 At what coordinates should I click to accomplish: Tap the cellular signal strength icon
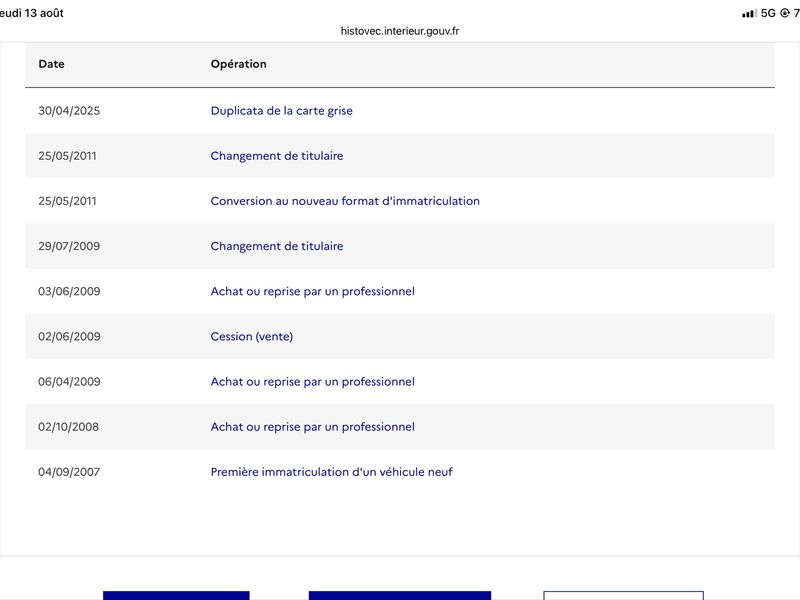pos(748,14)
